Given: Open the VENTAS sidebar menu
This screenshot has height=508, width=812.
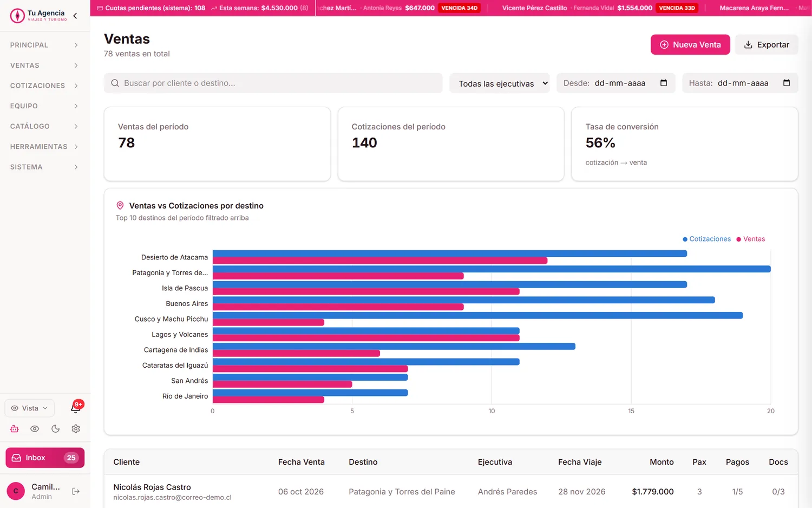Looking at the screenshot, I should [x=45, y=66].
